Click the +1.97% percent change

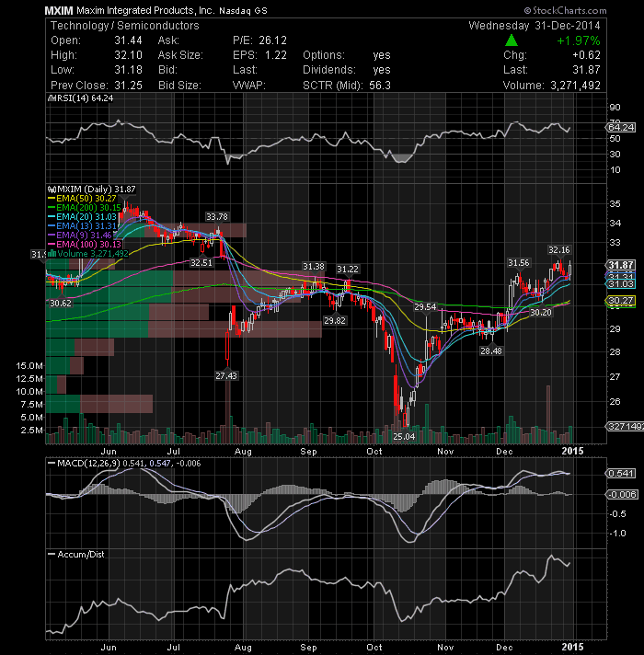pos(579,40)
